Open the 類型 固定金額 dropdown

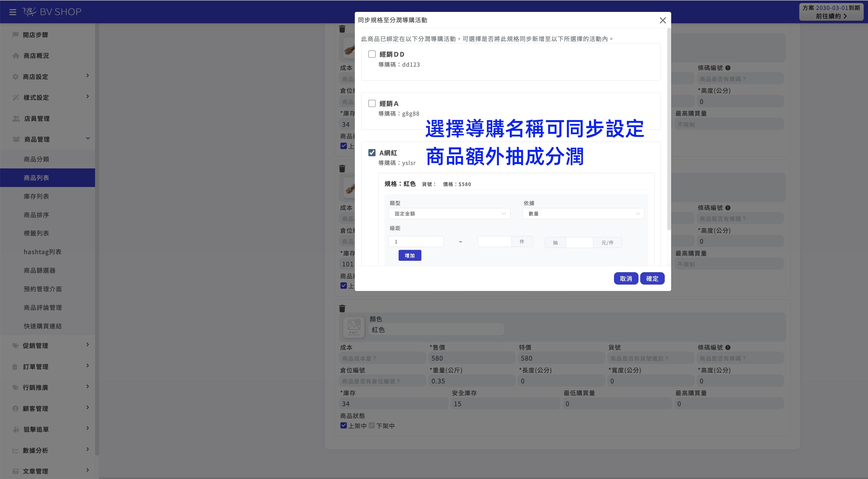(x=449, y=214)
